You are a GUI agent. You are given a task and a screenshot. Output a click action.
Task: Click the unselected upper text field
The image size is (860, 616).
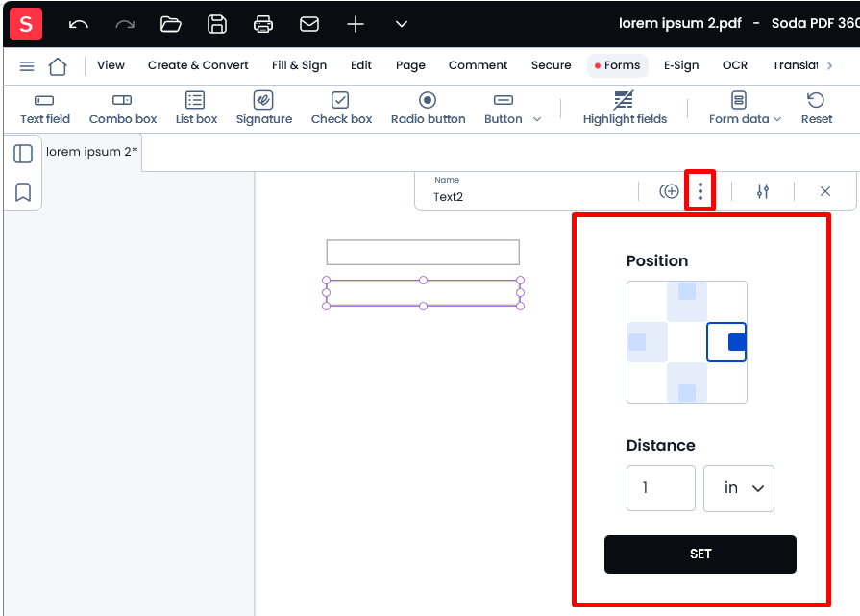[x=423, y=253]
